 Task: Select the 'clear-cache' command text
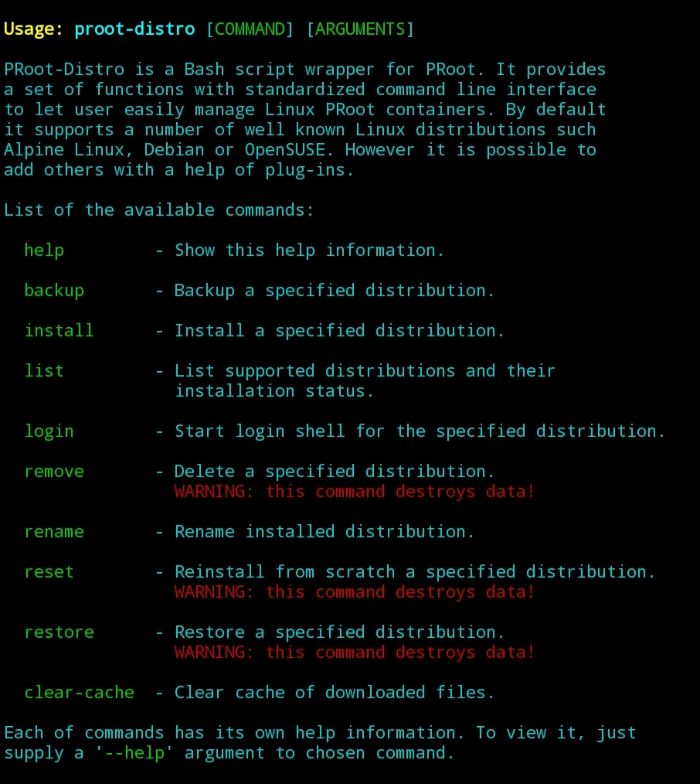[80, 693]
